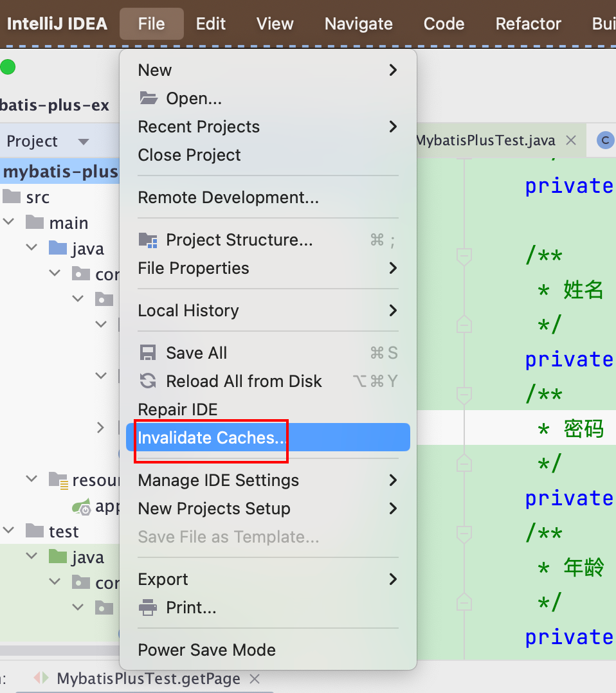Close the MybatisPlusTest.getPage run tab
Image resolution: width=616 pixels, height=693 pixels.
(x=255, y=679)
